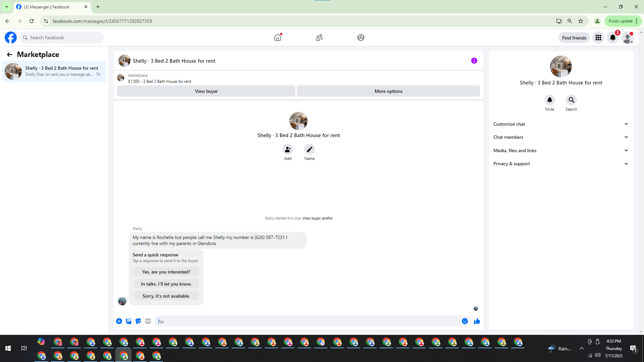Click the GIF picker icon

148,321
